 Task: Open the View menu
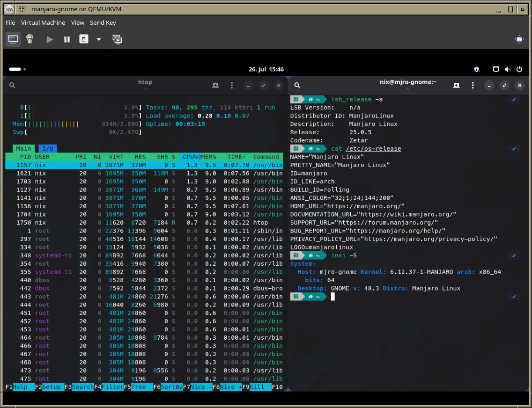point(78,23)
